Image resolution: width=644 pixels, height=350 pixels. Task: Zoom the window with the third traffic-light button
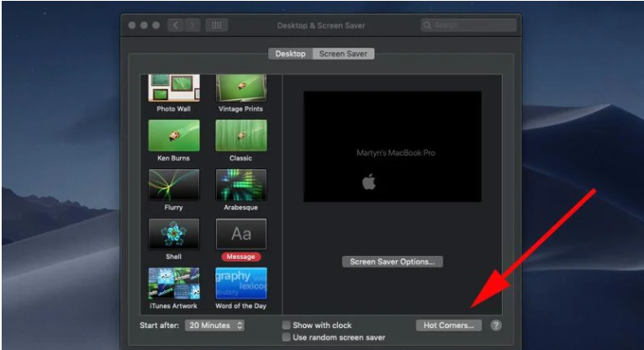[156, 25]
